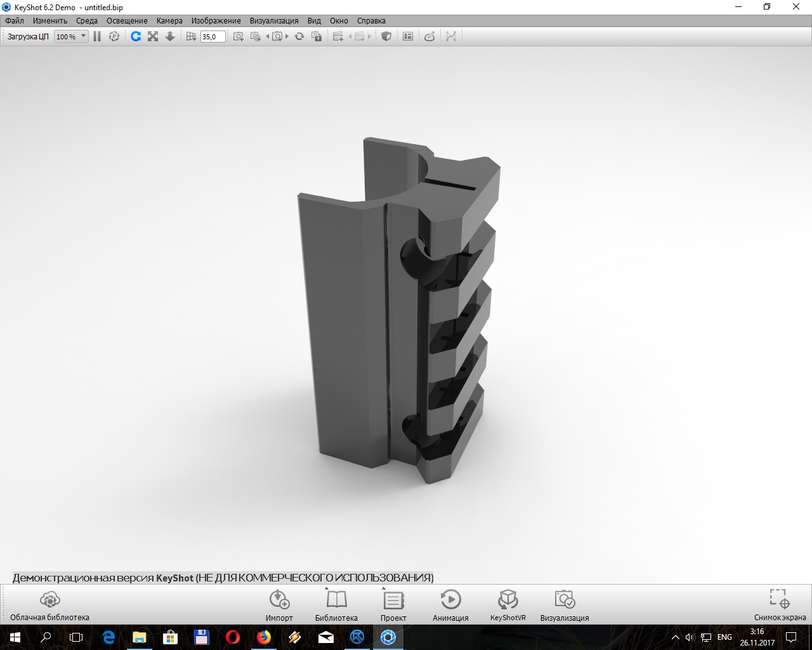Toggle performance mode icon in toolbar
This screenshot has height=650, width=812.
(x=114, y=37)
